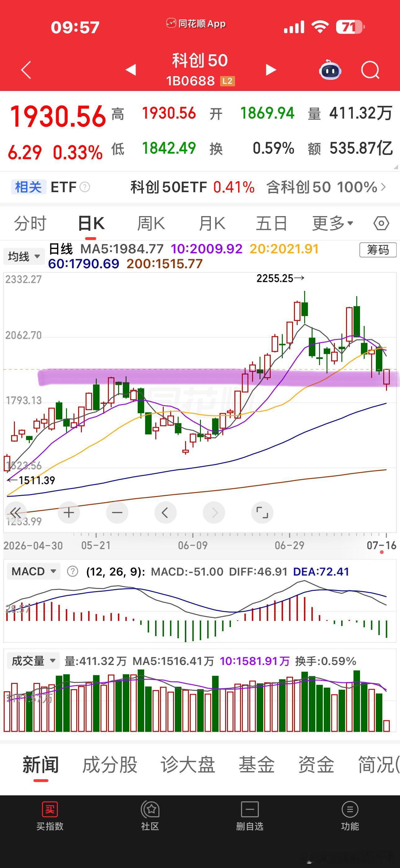This screenshot has height=868, width=400.
Task: Jump chart back with double-left arrows
Action: (16, 513)
